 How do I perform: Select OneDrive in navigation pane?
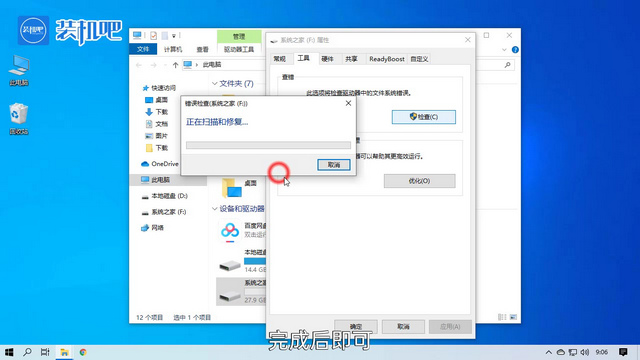point(160,164)
